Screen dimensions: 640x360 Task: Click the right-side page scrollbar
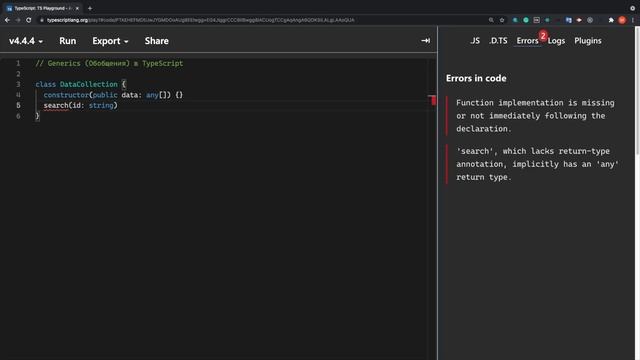(637, 92)
